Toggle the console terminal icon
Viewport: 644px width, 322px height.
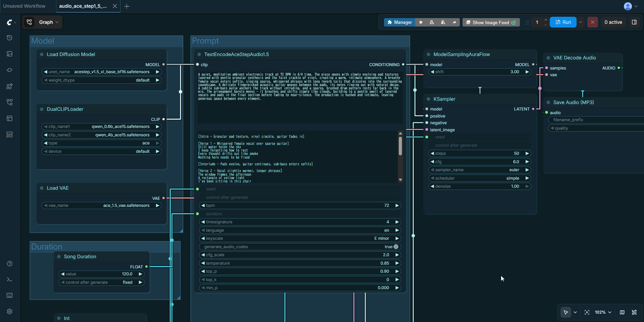point(10,279)
